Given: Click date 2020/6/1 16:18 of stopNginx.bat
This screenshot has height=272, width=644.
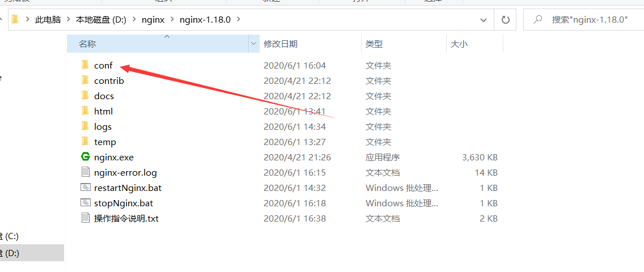Looking at the screenshot, I should point(294,203).
